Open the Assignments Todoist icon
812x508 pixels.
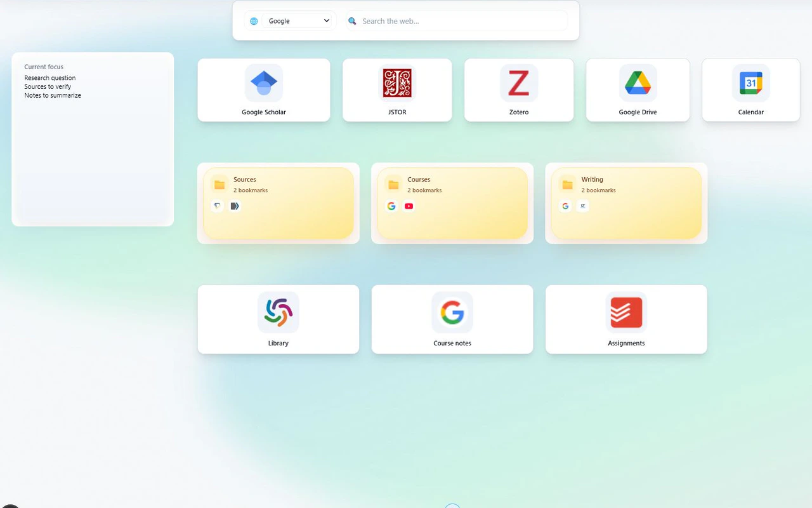tap(626, 312)
